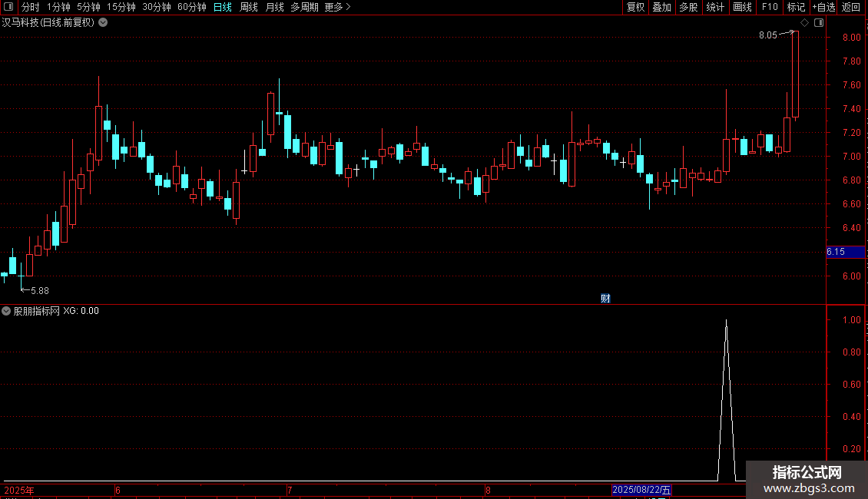Open the 复权 adjustment menu
The image size is (868, 499).
pyautogui.click(x=635, y=7)
